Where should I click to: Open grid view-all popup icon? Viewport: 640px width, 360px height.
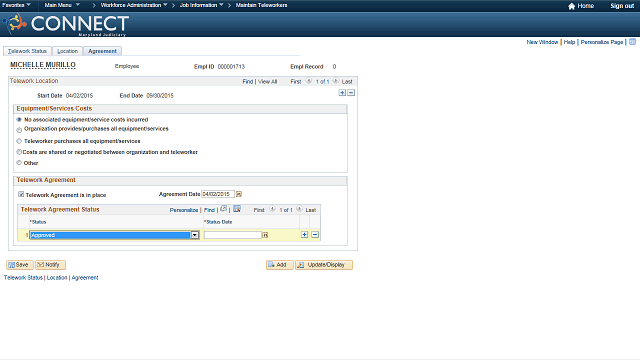tap(223, 209)
